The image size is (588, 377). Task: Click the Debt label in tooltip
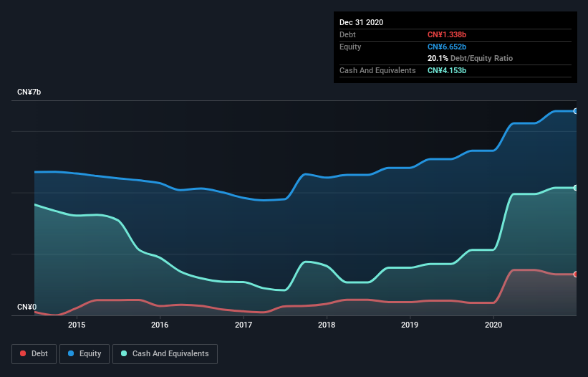pos(347,34)
